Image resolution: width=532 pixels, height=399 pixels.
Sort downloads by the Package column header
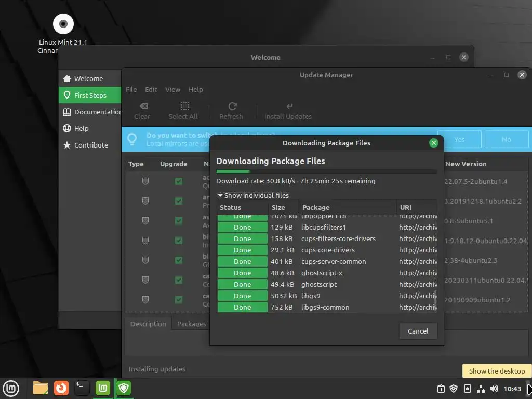point(348,207)
